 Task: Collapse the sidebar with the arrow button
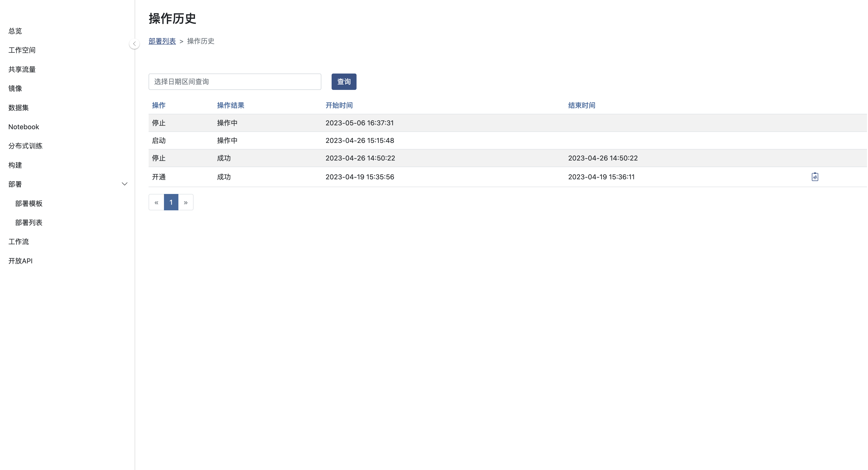[134, 44]
